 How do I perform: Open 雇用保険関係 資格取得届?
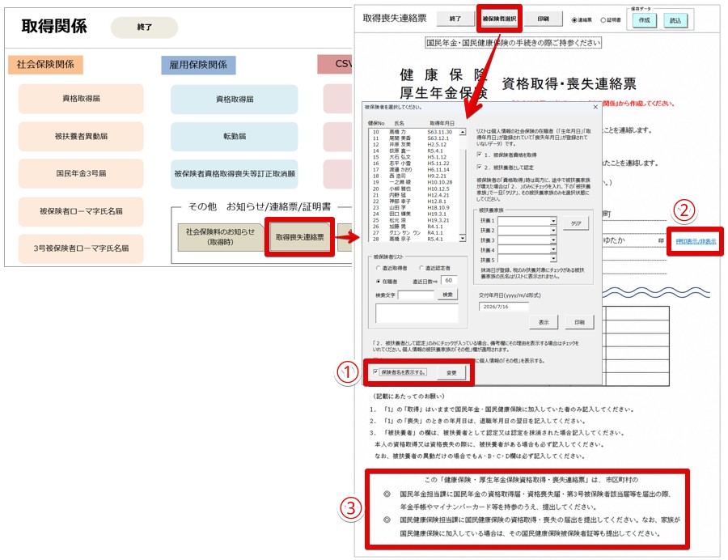234,99
